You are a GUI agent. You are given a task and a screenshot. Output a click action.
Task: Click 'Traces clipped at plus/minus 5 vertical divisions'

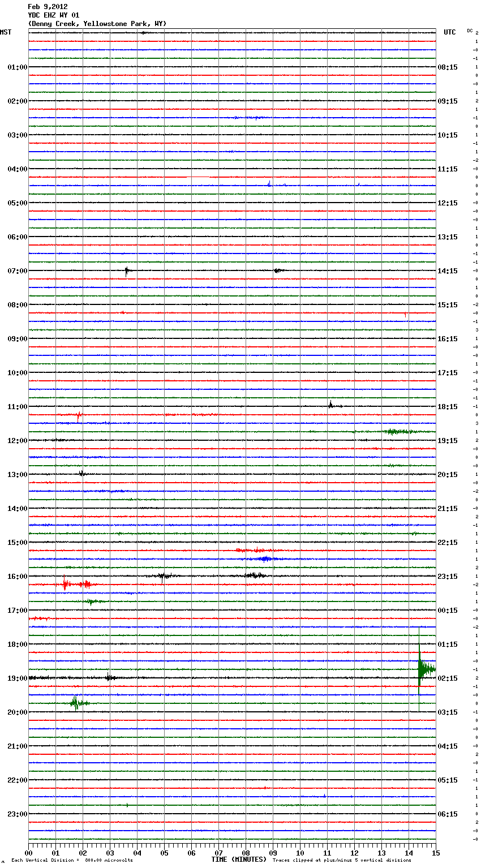[342, 860]
